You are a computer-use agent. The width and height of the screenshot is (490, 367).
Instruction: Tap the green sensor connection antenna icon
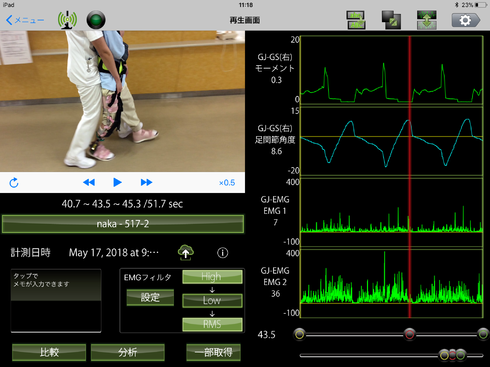67,20
